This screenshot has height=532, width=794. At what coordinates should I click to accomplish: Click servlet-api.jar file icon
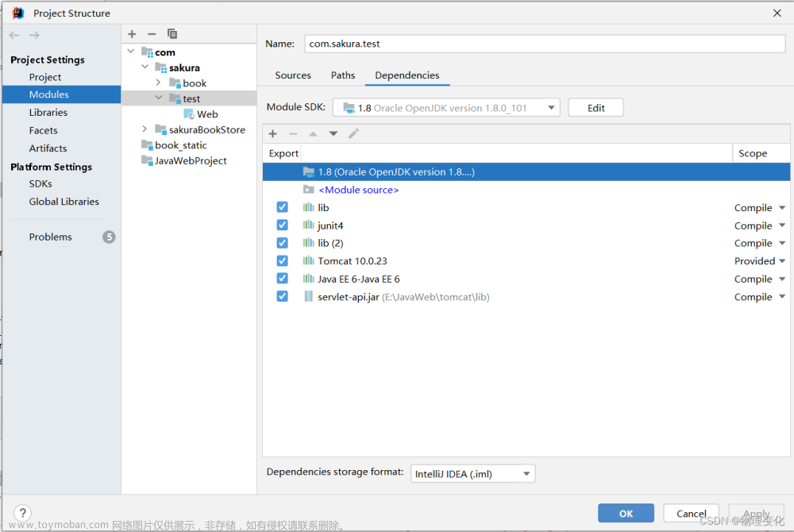(x=308, y=296)
